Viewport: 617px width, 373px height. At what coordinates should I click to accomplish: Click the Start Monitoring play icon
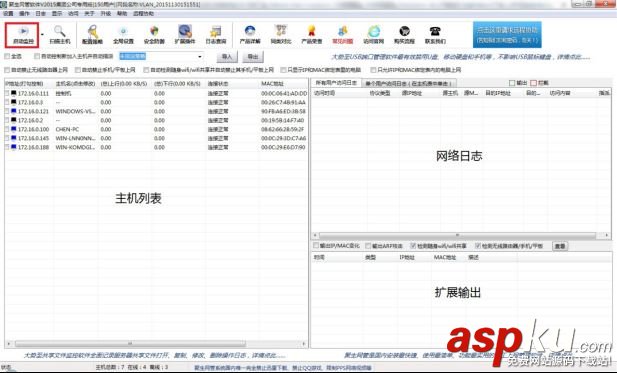[23, 31]
